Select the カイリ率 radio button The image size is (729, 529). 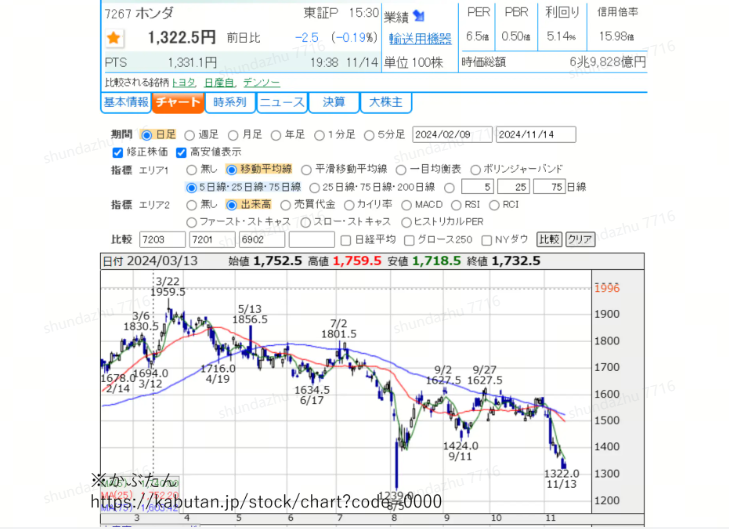click(x=349, y=205)
